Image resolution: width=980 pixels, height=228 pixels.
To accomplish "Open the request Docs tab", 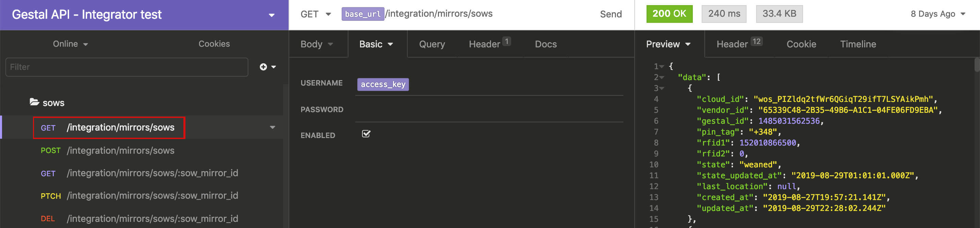I will click(x=545, y=44).
